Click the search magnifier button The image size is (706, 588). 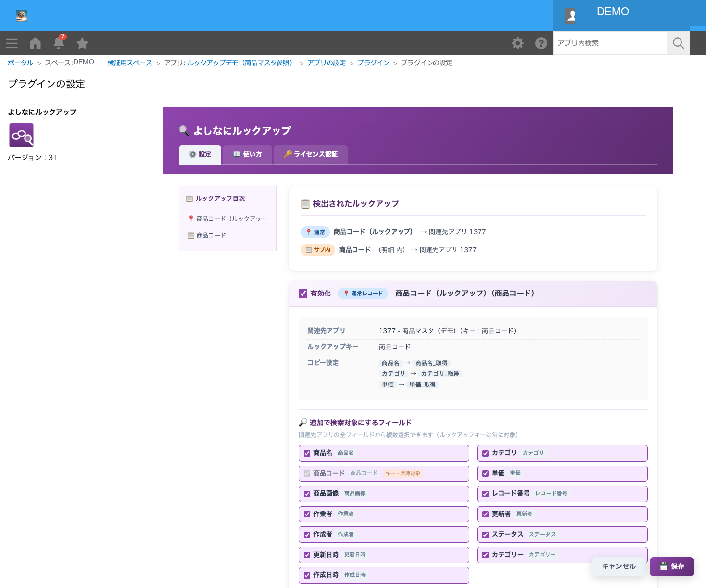pos(679,43)
